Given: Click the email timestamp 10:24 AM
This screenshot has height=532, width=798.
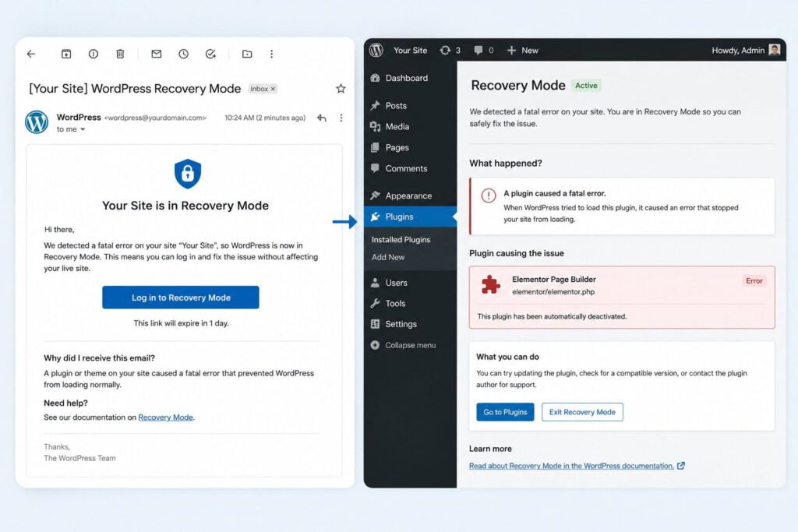Looking at the screenshot, I should (x=265, y=118).
